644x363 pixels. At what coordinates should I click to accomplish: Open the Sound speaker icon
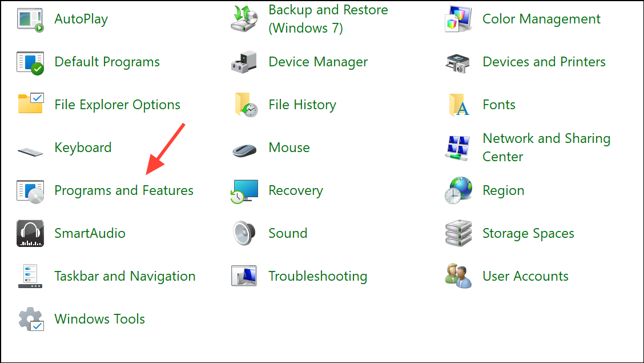(x=244, y=233)
